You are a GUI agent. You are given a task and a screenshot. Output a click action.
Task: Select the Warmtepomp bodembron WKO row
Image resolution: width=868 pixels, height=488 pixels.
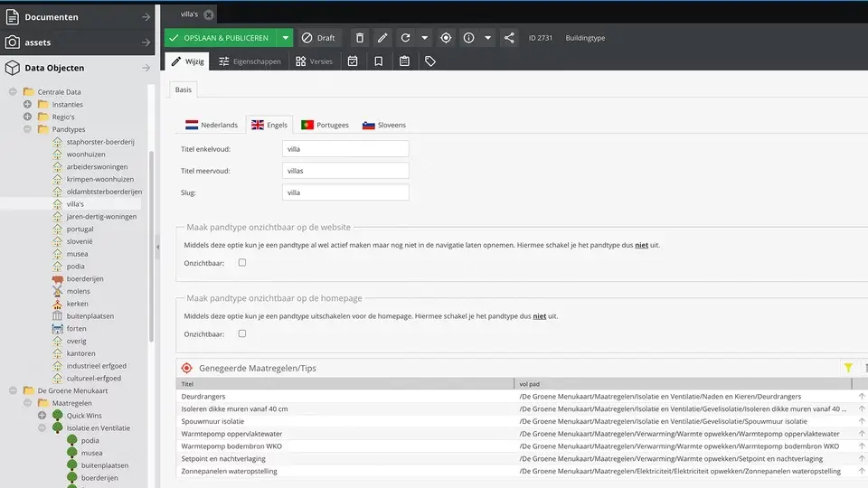tap(522, 446)
